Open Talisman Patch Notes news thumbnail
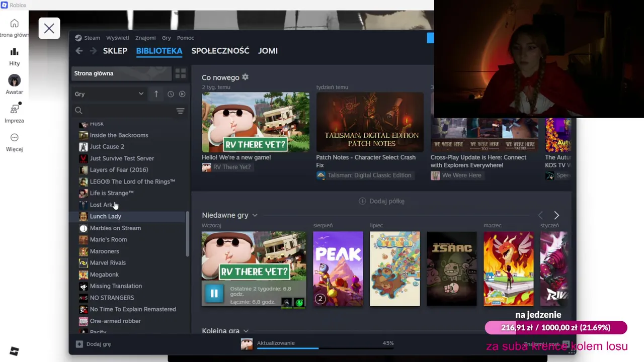The width and height of the screenshot is (644, 362). [x=370, y=122]
